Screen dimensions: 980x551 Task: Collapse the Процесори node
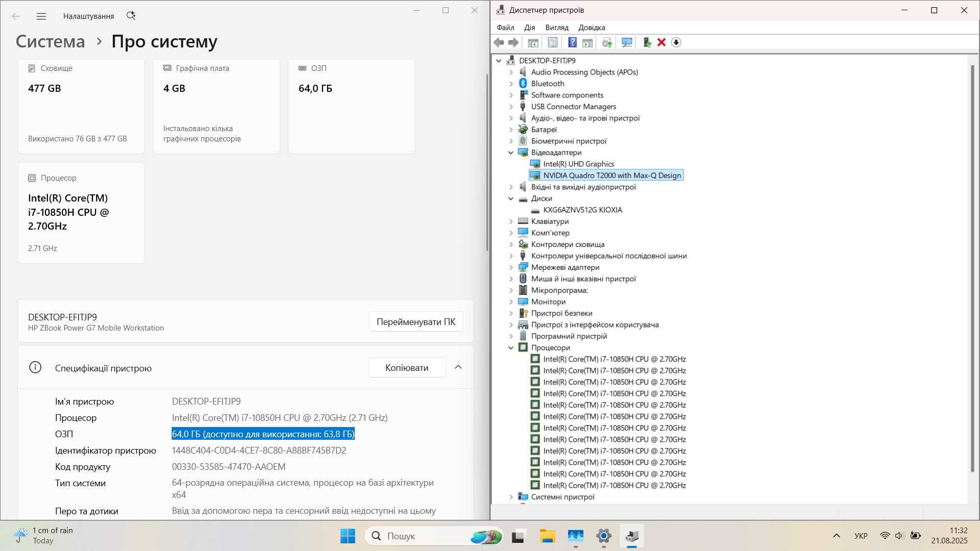click(511, 348)
